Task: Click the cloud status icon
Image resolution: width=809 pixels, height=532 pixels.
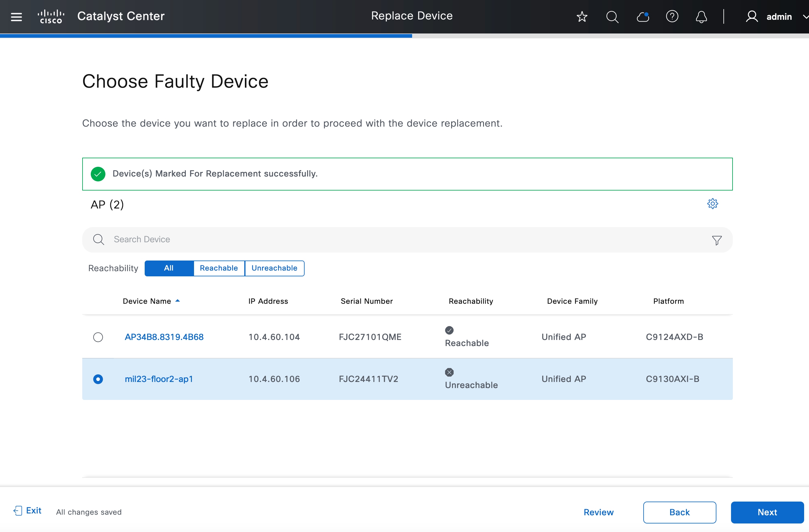Action: point(642,17)
